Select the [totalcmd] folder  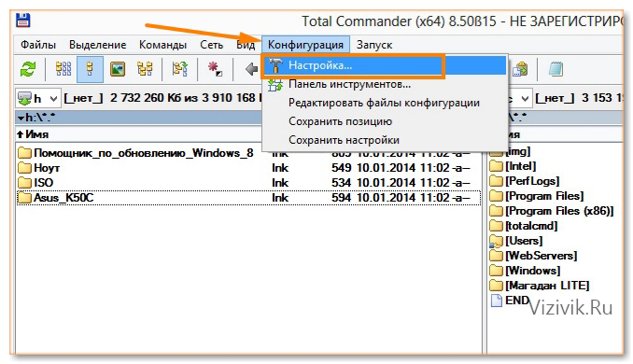(x=524, y=226)
